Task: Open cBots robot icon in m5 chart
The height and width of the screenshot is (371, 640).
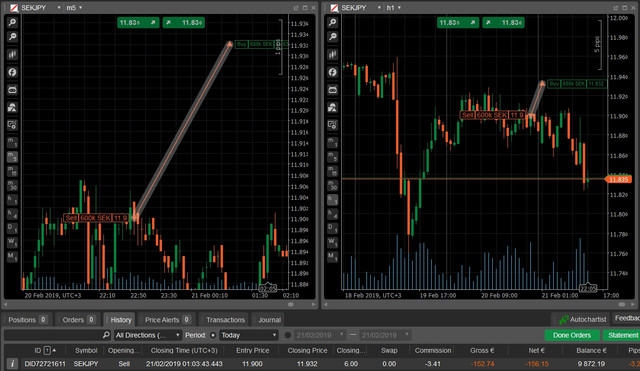Action: click(x=12, y=89)
